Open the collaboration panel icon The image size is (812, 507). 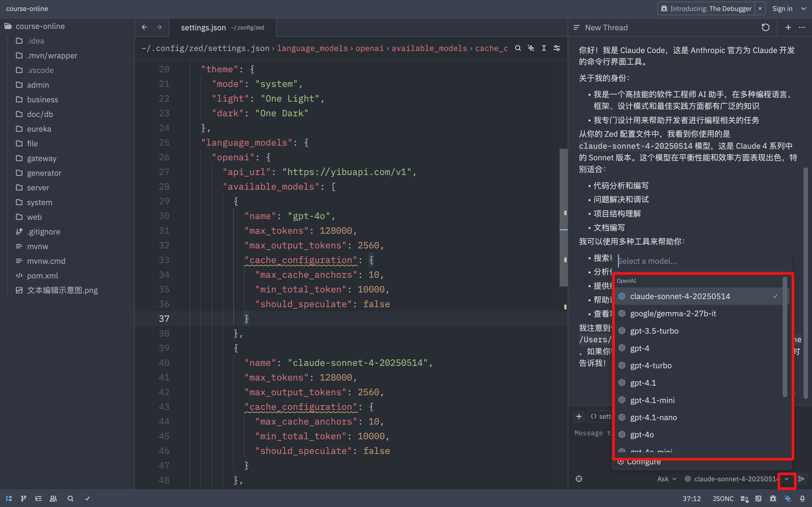pyautogui.click(x=53, y=498)
